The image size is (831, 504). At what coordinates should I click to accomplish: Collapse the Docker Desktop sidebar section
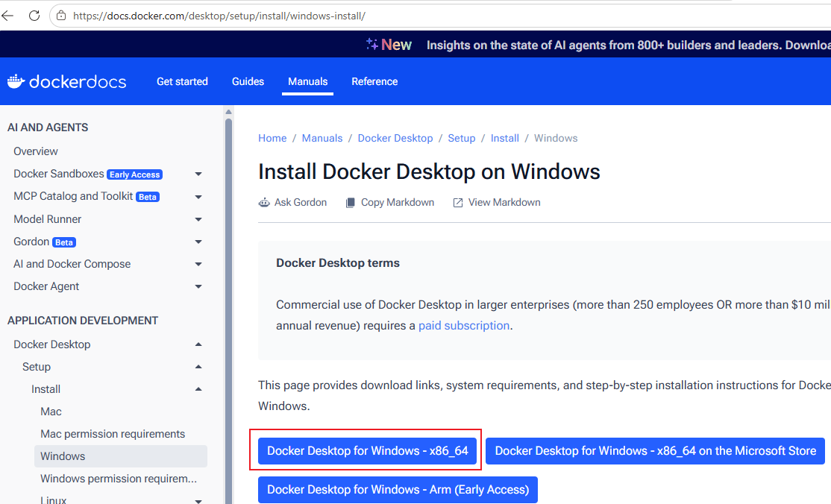198,344
